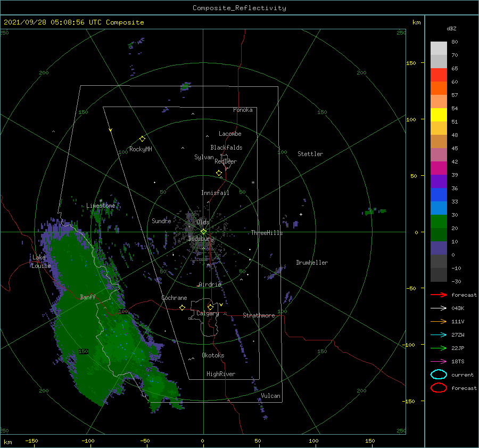479x448 pixels.
Task: Click the yellow V marker east of Calgary
Action: click(x=221, y=305)
